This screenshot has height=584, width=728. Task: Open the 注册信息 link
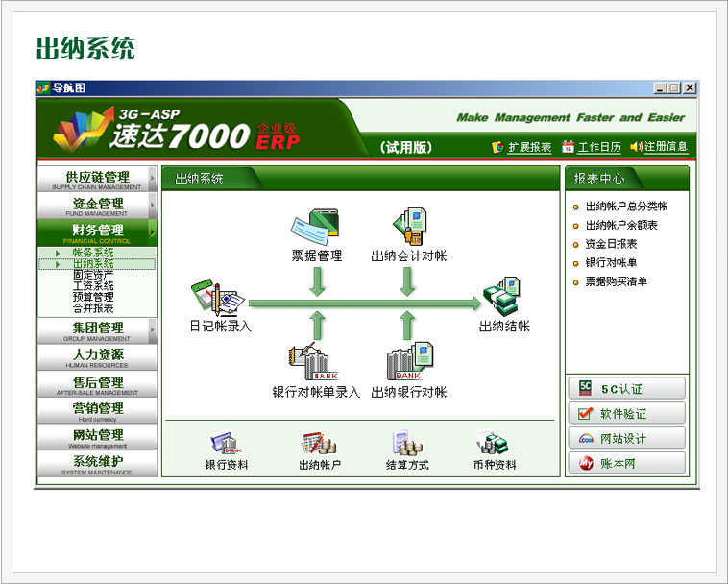click(666, 147)
